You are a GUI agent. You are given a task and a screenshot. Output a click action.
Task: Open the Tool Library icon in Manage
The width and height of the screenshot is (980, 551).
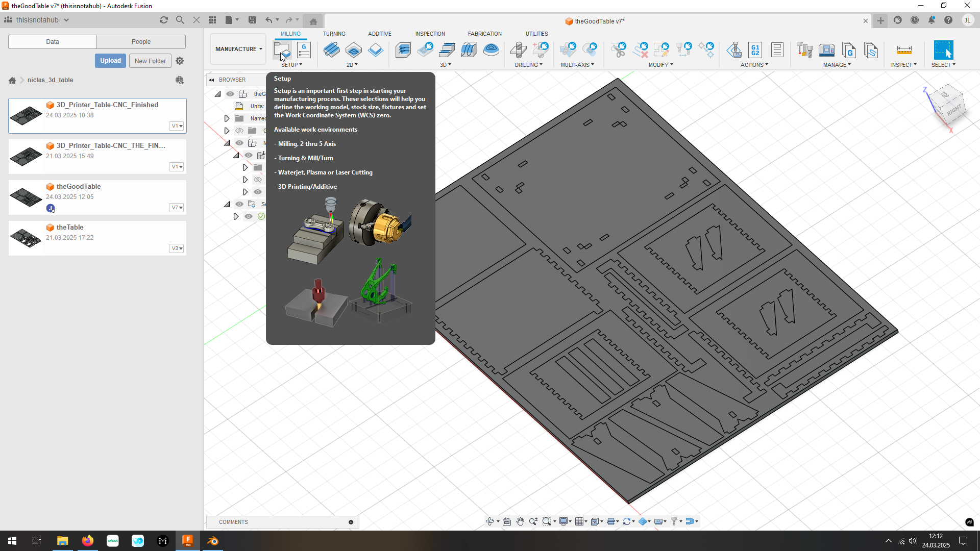tap(804, 50)
